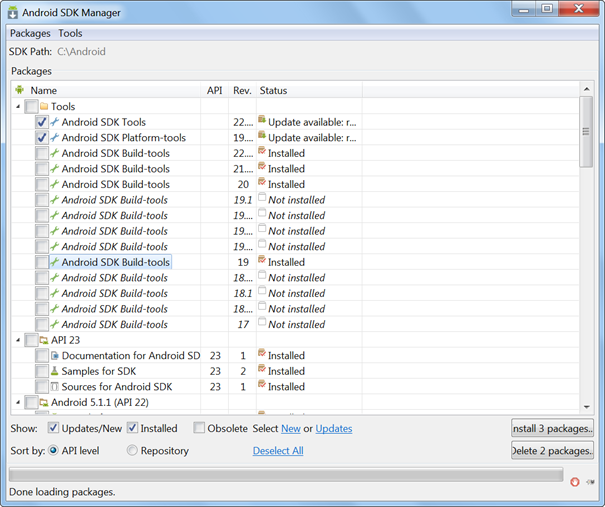
Task: Click the Android 5.1.1 (API 22) folder icon
Action: point(44,402)
